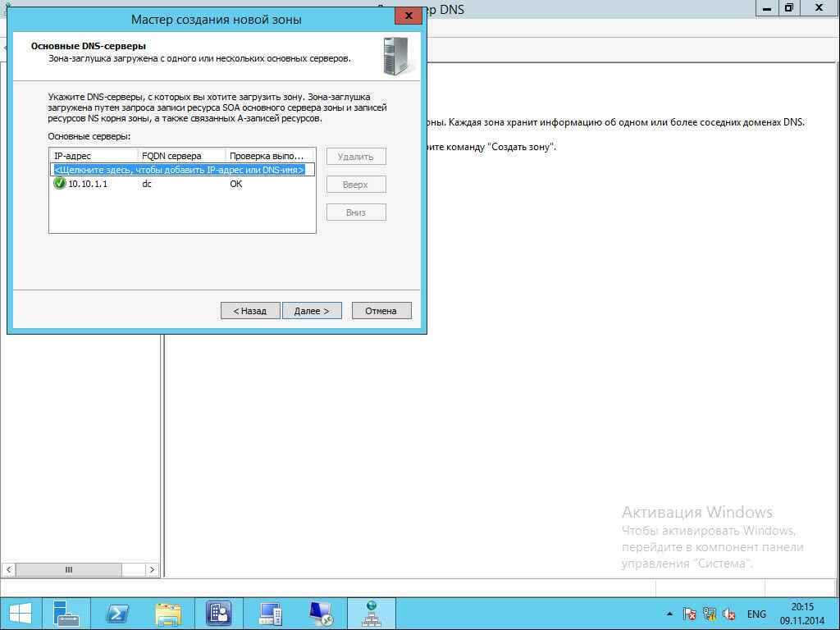
Task: Click the left pane horizontal scrollbar right arrow
Action: point(152,569)
